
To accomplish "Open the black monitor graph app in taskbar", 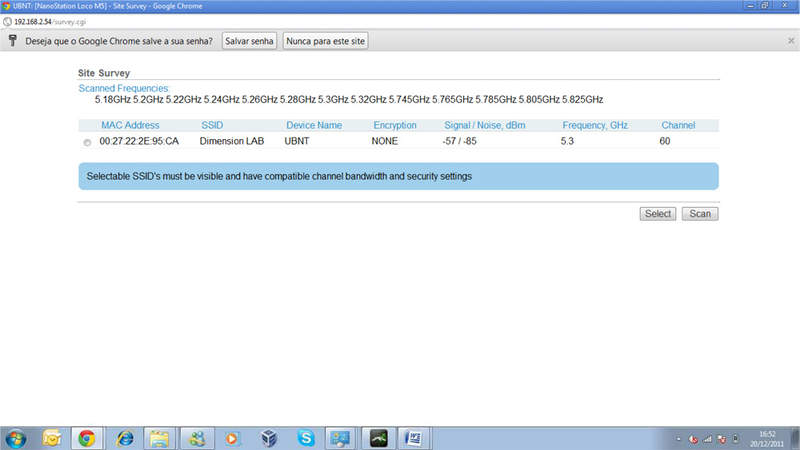I will 379,438.
